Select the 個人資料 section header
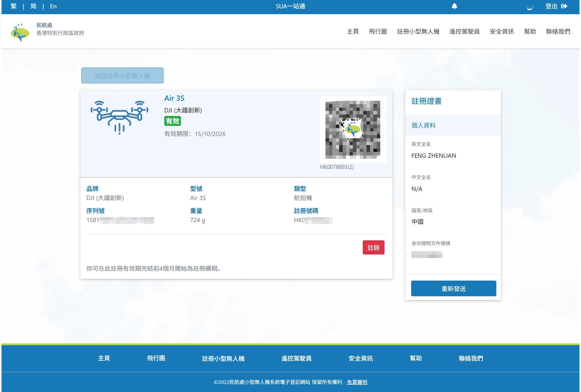The width and height of the screenshot is (581, 392). (423, 125)
